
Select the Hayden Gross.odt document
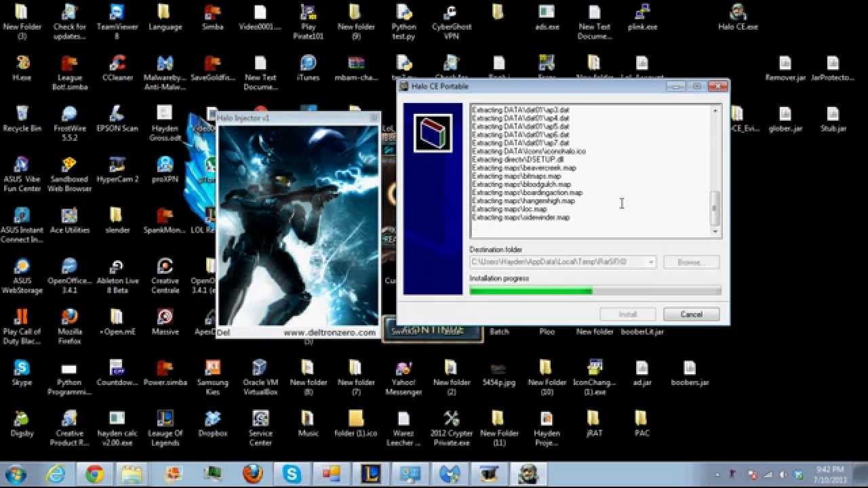[x=165, y=123]
